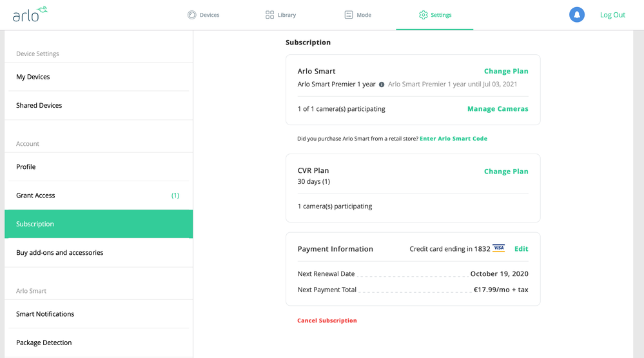
Task: Change the Arlo Smart plan
Action: pyautogui.click(x=506, y=71)
